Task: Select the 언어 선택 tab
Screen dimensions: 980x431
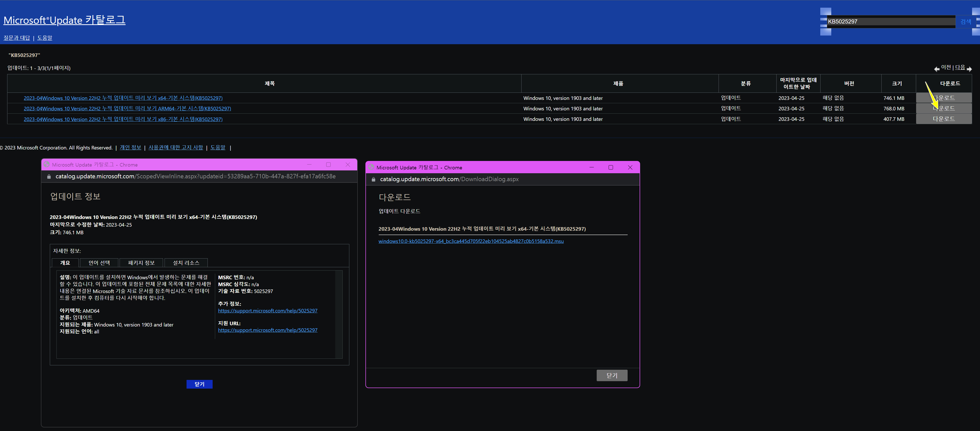Action: 99,263
